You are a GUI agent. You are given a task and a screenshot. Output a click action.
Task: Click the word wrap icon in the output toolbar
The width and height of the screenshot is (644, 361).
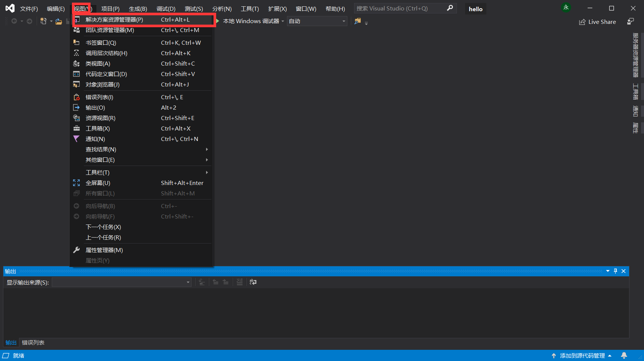(x=253, y=282)
